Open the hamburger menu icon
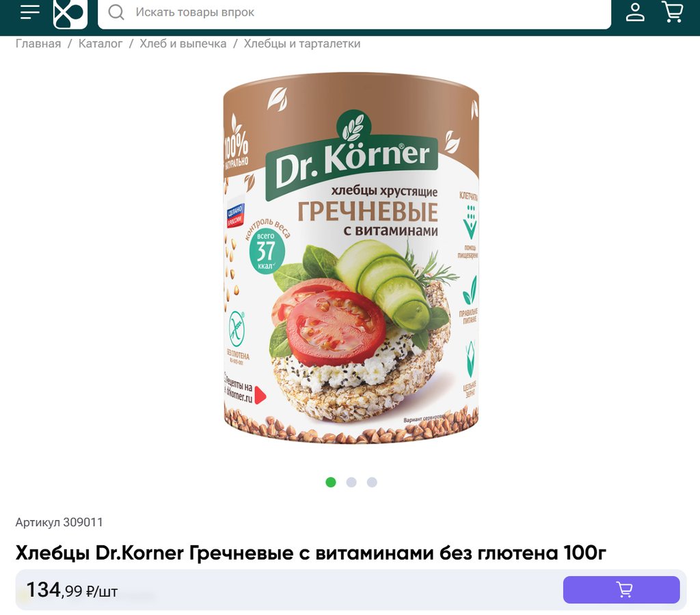 pyautogui.click(x=30, y=12)
